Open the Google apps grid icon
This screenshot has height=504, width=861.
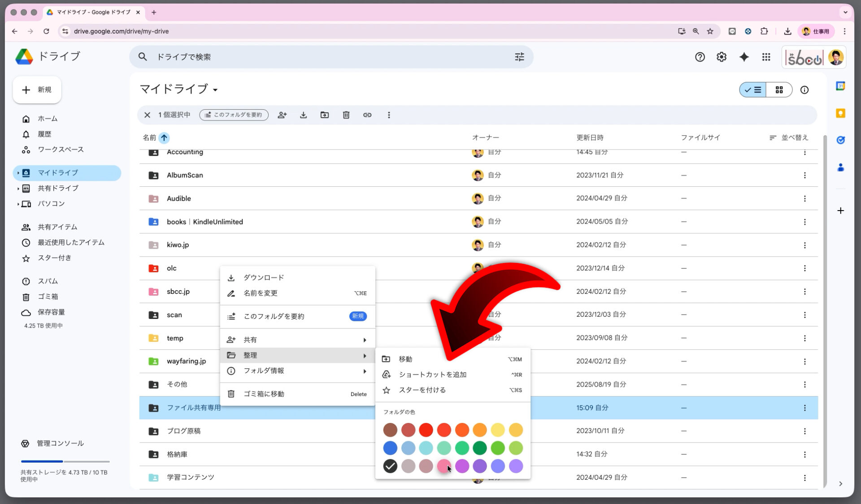tap(766, 57)
